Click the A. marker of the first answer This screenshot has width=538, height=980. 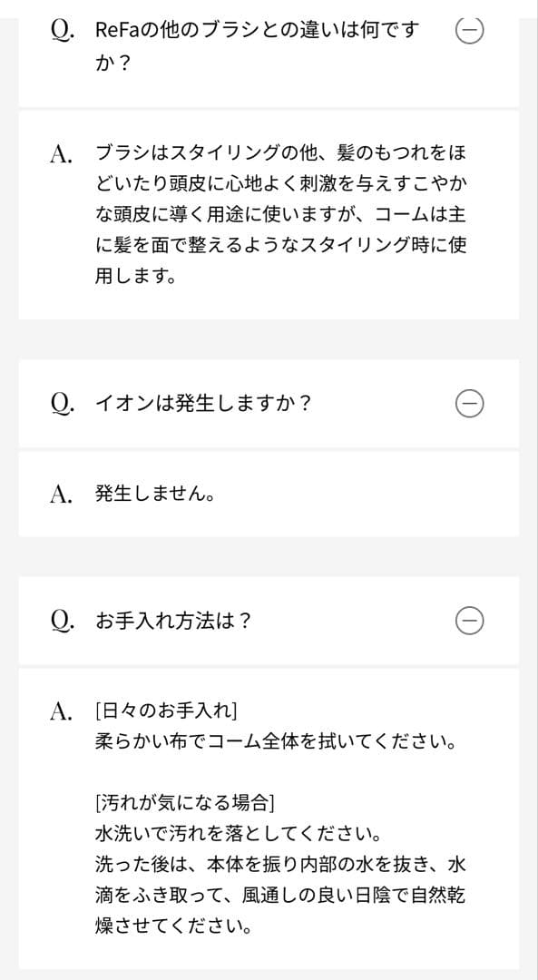point(58,152)
